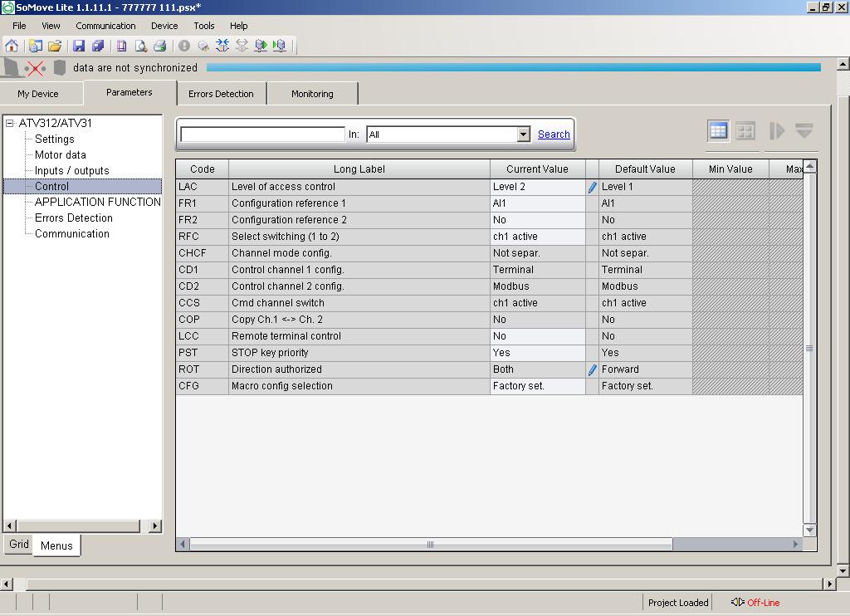
Task: Select APPLICATION FUNCTION tree item
Action: (x=98, y=203)
